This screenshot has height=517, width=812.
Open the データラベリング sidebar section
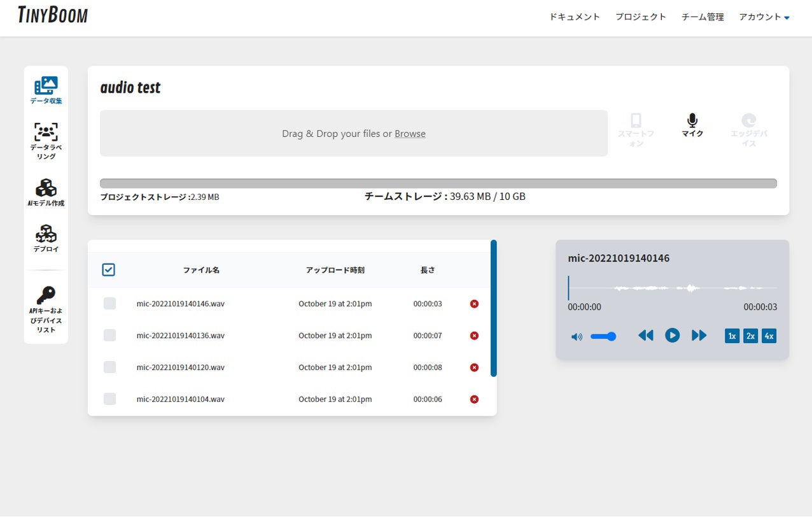46,141
